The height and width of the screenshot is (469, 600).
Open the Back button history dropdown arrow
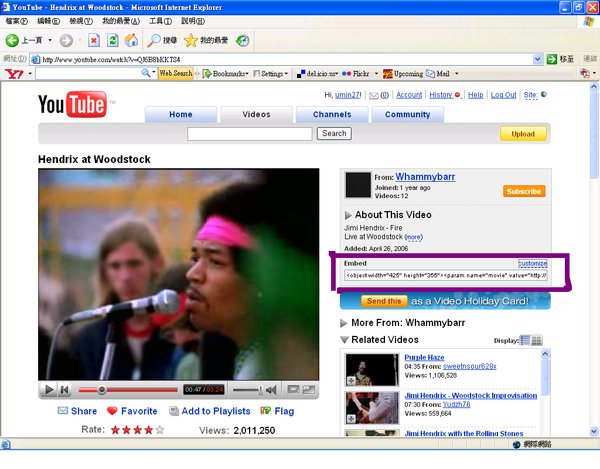pos(50,40)
